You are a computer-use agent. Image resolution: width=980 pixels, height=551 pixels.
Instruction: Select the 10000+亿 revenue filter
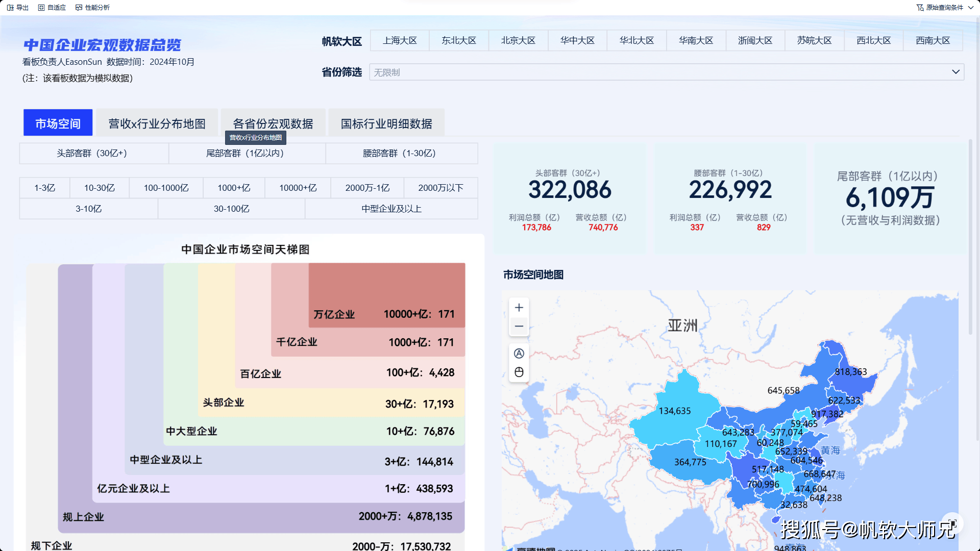pyautogui.click(x=298, y=188)
